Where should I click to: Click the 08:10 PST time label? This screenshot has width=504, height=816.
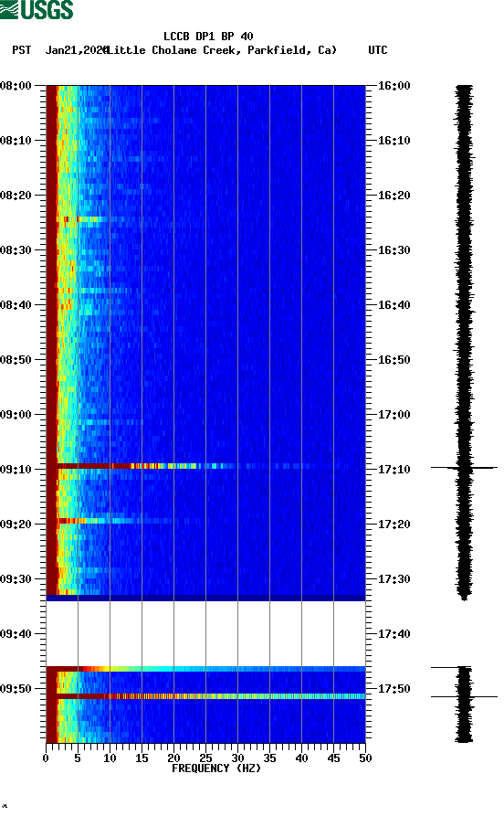click(x=16, y=141)
